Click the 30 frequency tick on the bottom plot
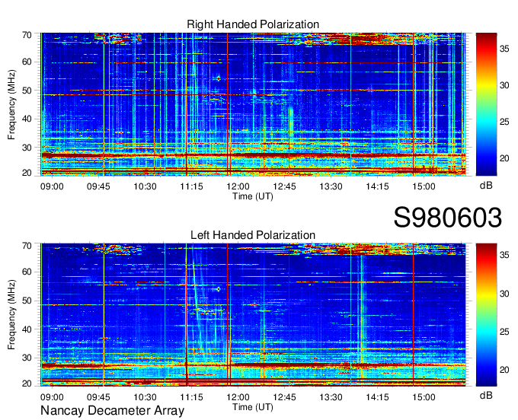 27,358
